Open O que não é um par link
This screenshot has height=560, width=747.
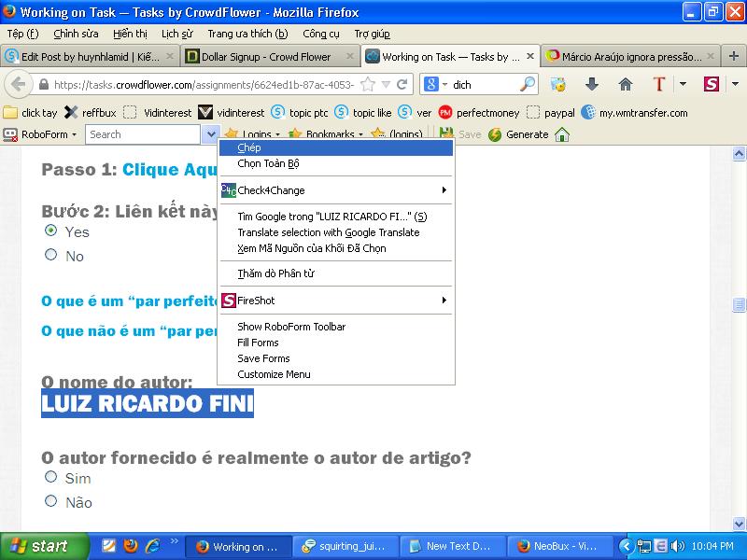tap(130, 331)
